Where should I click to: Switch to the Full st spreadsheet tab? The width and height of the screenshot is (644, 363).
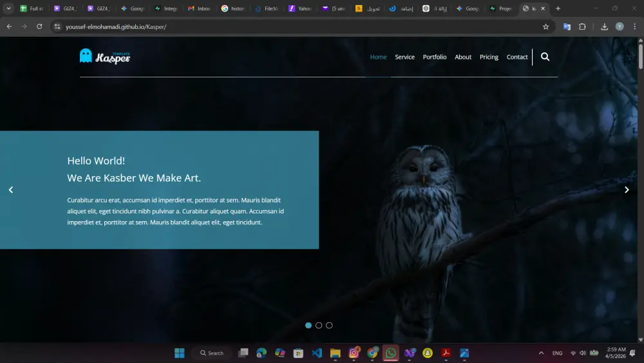point(32,8)
